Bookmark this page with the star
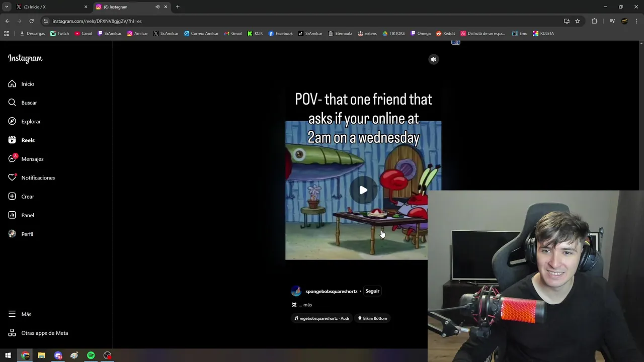644x362 pixels. pyautogui.click(x=578, y=21)
